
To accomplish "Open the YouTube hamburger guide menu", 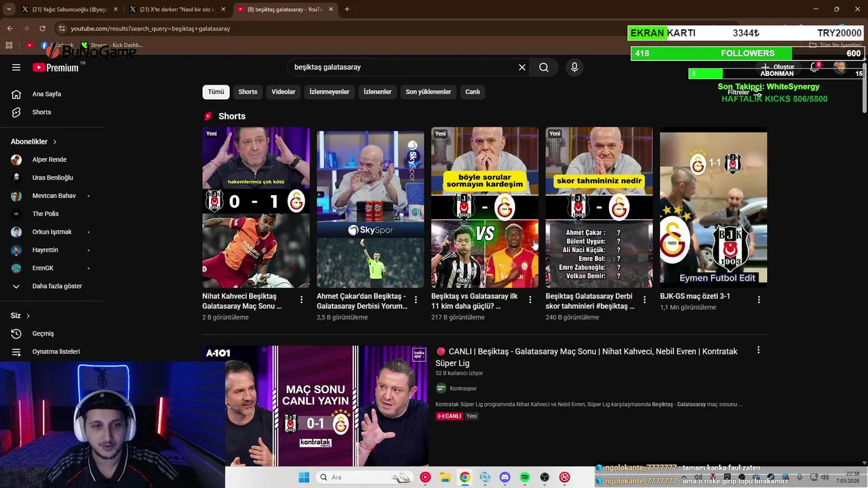I will point(16,67).
